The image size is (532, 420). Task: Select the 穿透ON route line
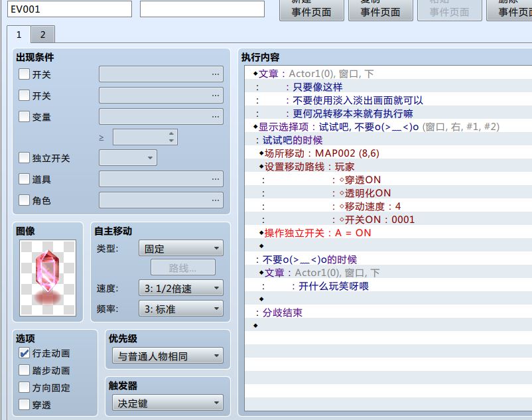coord(388,180)
